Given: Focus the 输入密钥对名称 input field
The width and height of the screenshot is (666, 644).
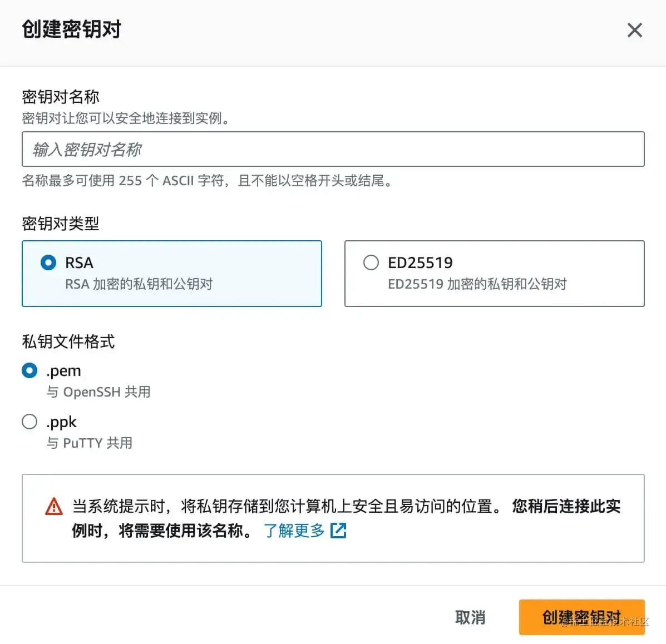Looking at the screenshot, I should tap(333, 149).
